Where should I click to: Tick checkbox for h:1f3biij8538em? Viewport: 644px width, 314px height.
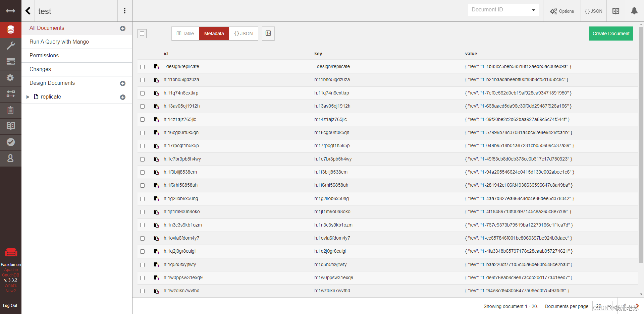click(142, 172)
